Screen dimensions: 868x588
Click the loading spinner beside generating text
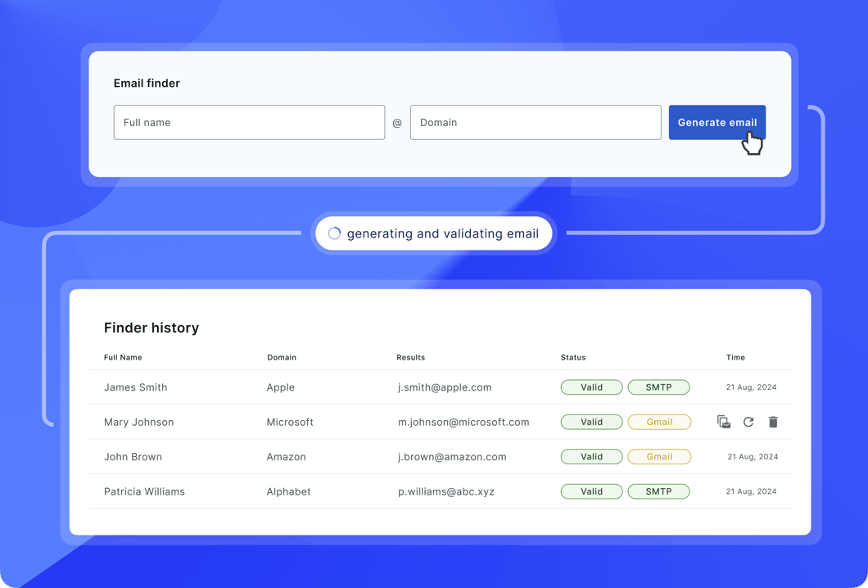point(334,233)
